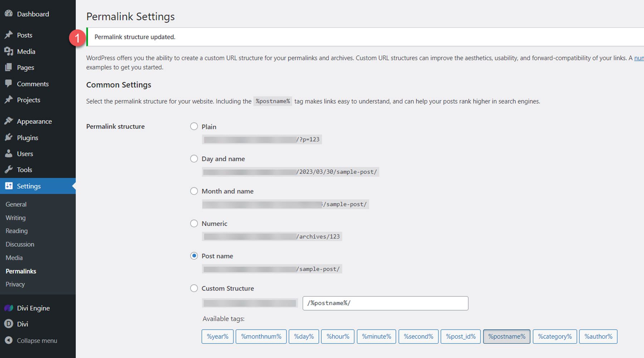Switch to the Writing settings page

(x=15, y=217)
